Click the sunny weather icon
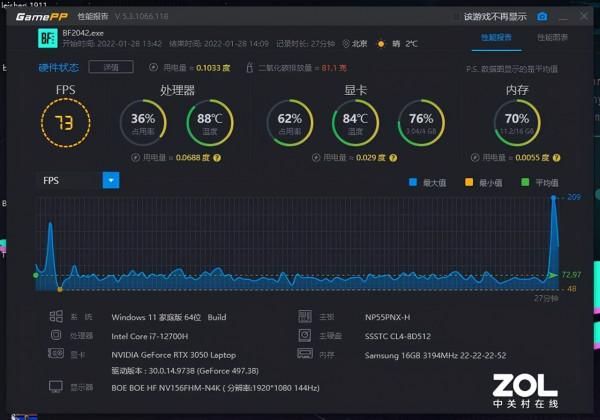Screen dimensions: 600x420 [382, 44]
